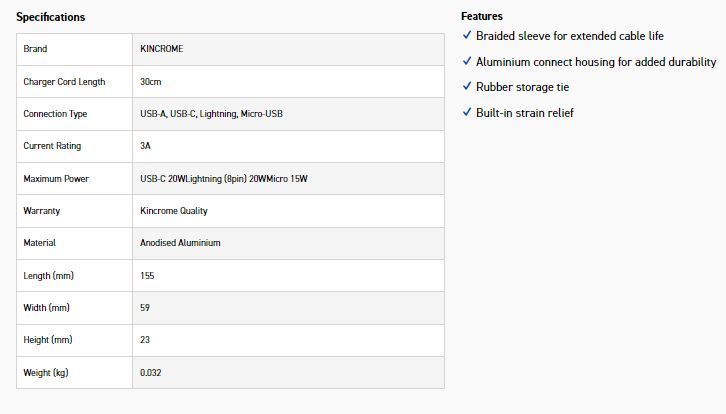726x414 pixels.
Task: Click the checkmark next to Built-in strain relief
Action: tap(466, 112)
